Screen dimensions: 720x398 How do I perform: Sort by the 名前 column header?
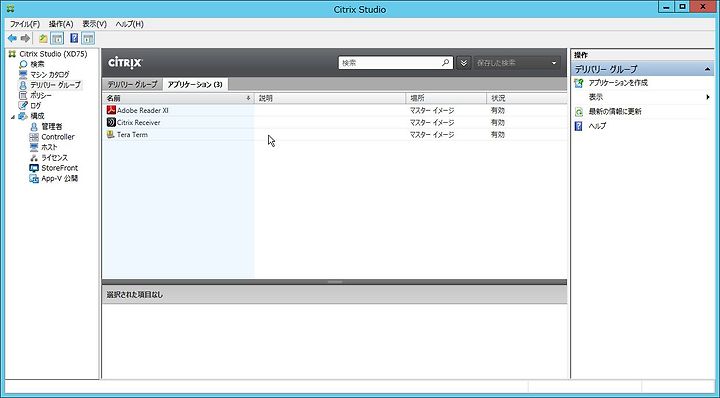(x=178, y=98)
